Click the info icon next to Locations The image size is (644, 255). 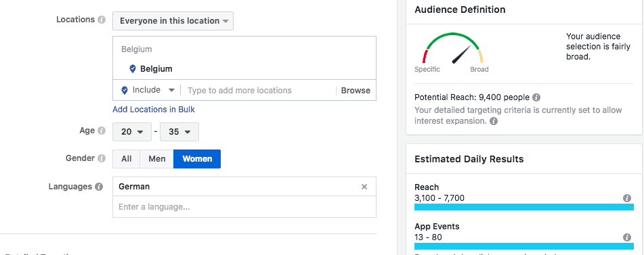(x=102, y=20)
